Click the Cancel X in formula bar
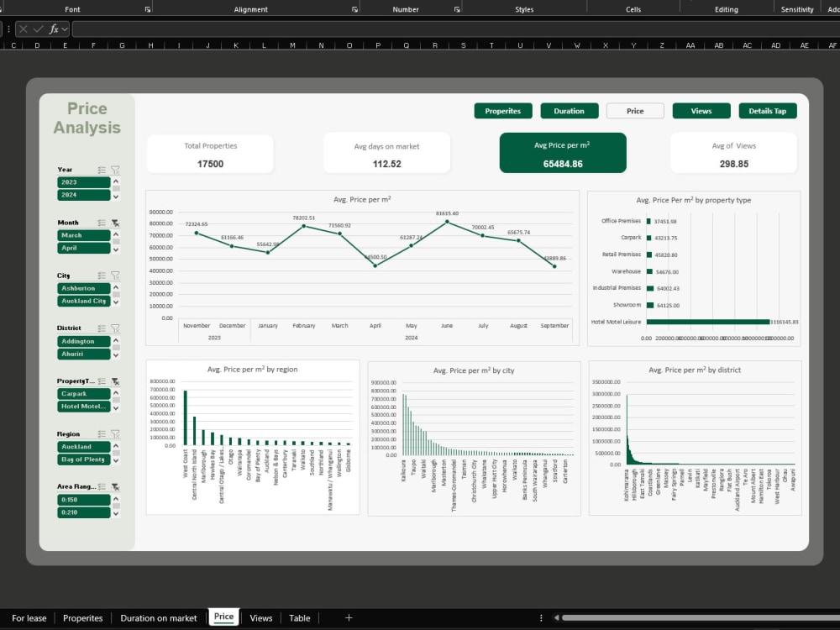Viewport: 840px width, 630px height. [23, 29]
